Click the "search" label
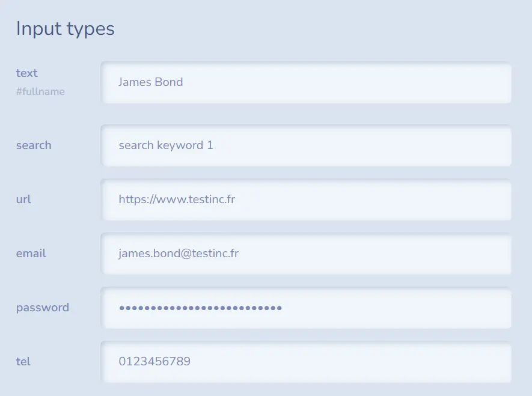 [x=34, y=145]
